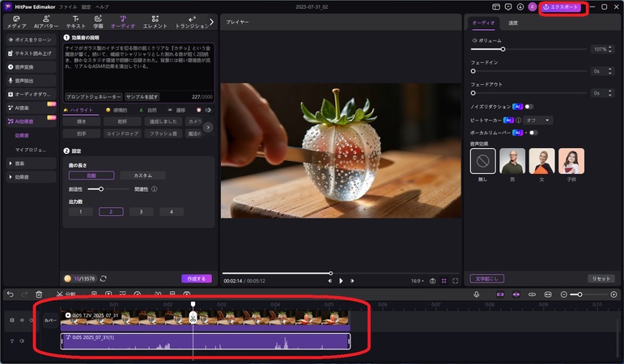Screen dimensions: 624x364
Task: Show more tool tabs with right chevron
Action: click(211, 22)
